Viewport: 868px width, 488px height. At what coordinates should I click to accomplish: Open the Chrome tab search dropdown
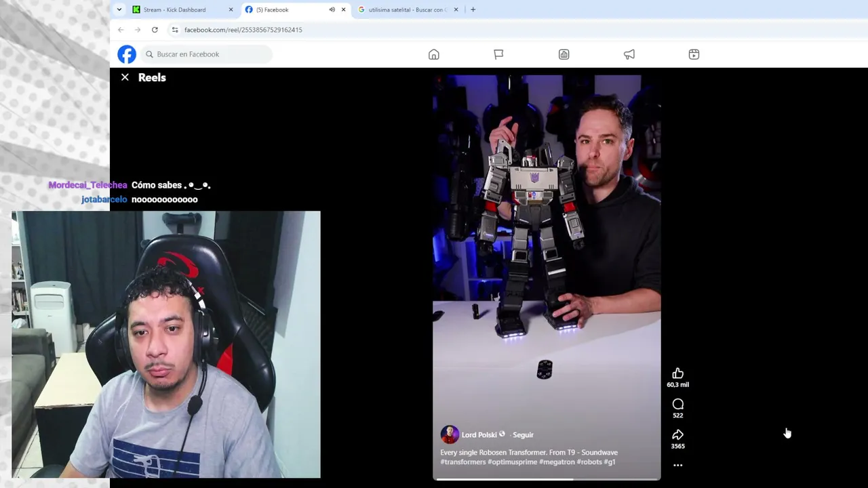click(119, 9)
